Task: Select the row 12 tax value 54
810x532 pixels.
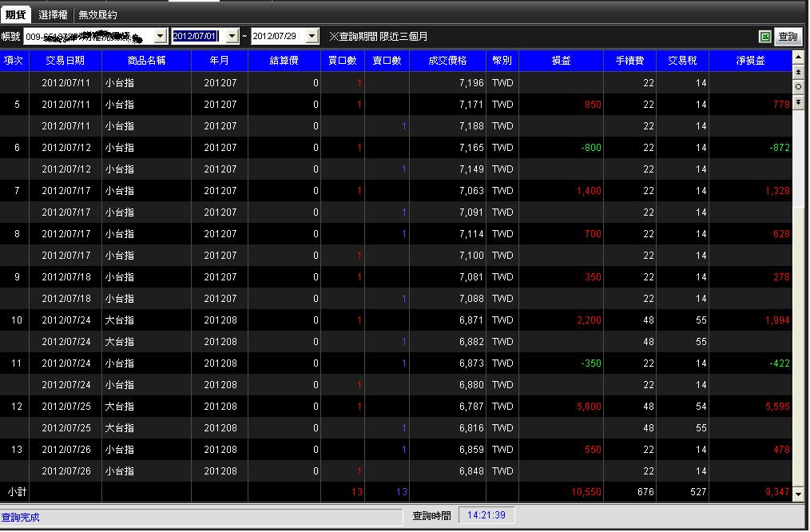Action: pos(701,407)
